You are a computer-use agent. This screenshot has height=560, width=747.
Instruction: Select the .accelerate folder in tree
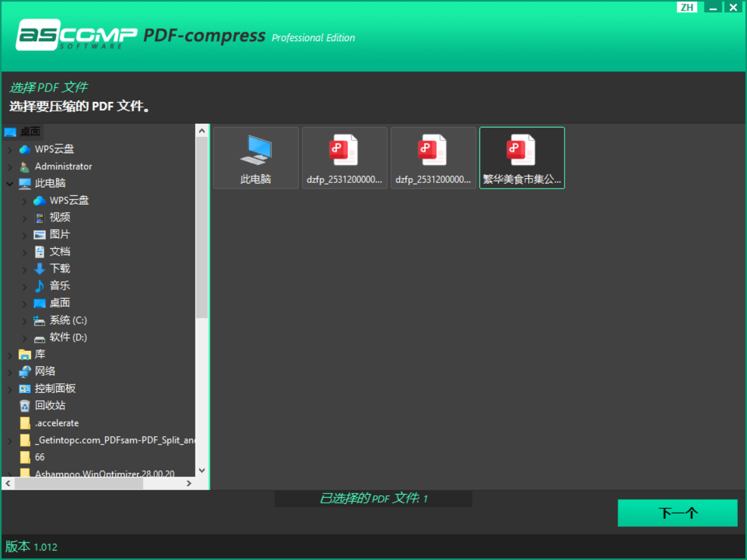point(57,423)
